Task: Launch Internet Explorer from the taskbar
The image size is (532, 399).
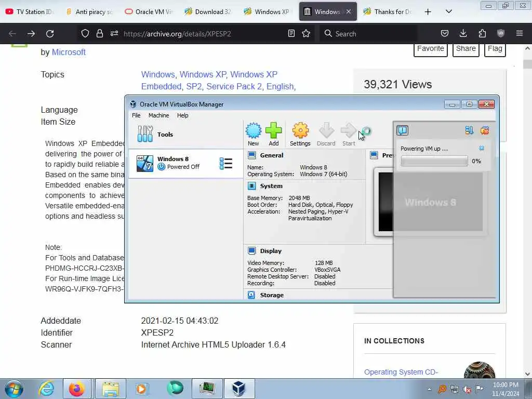Action: pyautogui.click(x=46, y=389)
